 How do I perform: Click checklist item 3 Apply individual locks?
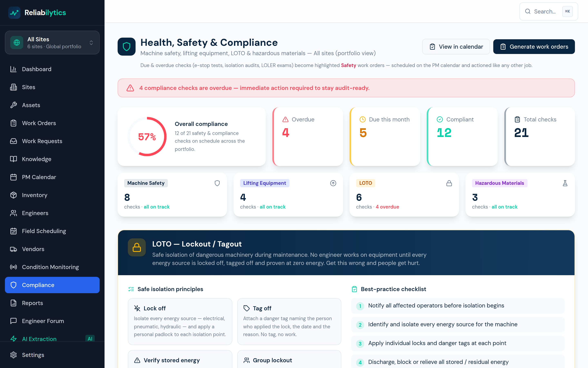pos(458,343)
